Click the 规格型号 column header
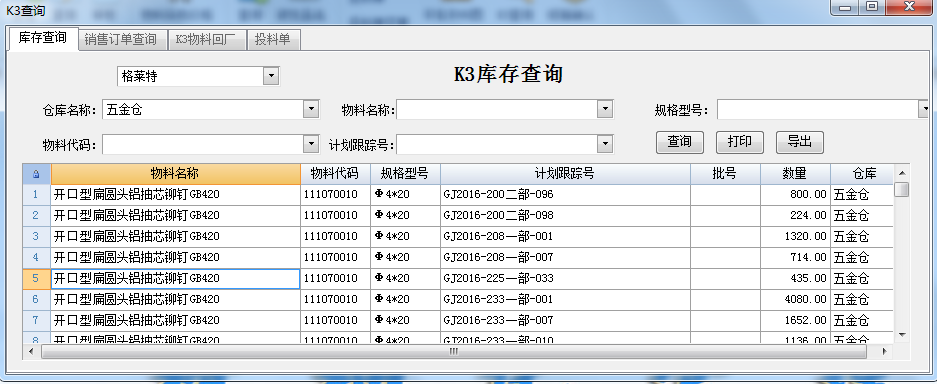 405,174
